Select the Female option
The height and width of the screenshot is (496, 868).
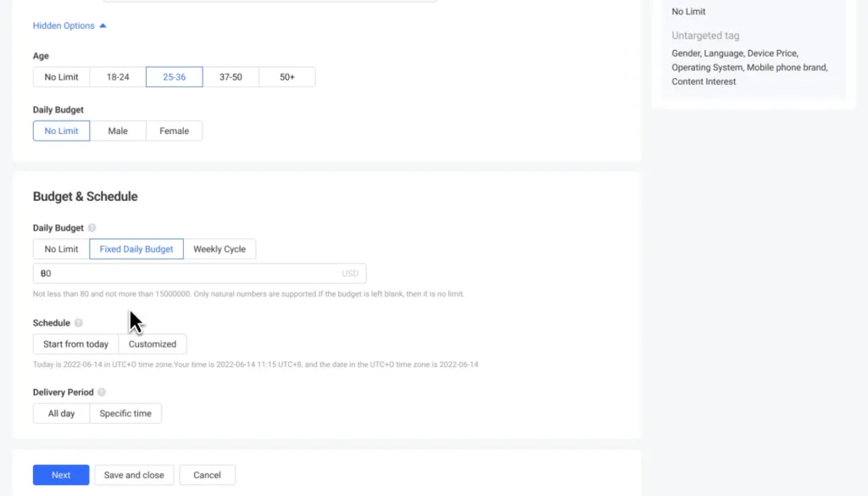click(x=174, y=131)
